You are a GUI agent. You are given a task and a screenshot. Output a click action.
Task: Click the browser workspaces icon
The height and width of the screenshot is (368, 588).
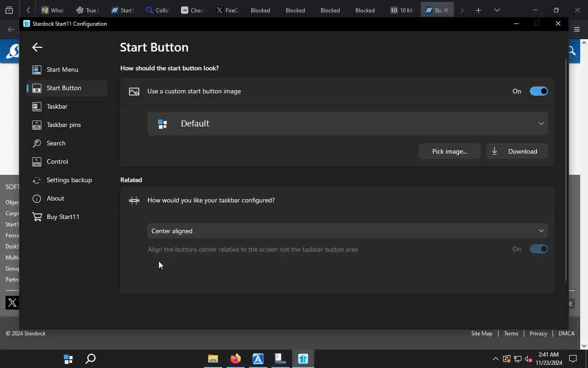pos(9,10)
